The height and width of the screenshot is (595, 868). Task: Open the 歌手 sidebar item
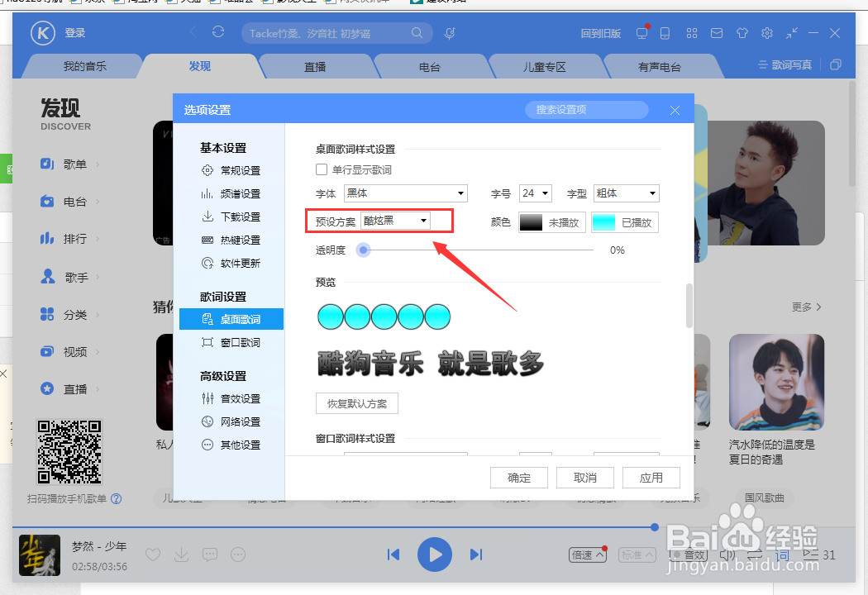(69, 277)
